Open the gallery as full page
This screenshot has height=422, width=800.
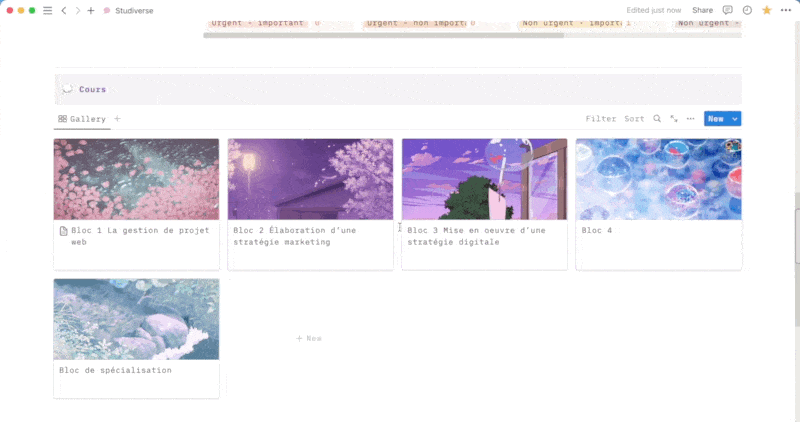[674, 119]
